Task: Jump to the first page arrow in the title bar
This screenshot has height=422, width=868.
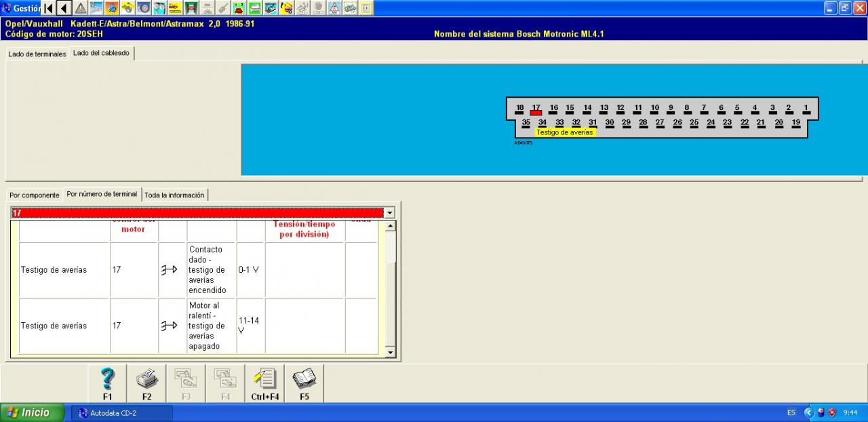Action: coord(48,8)
